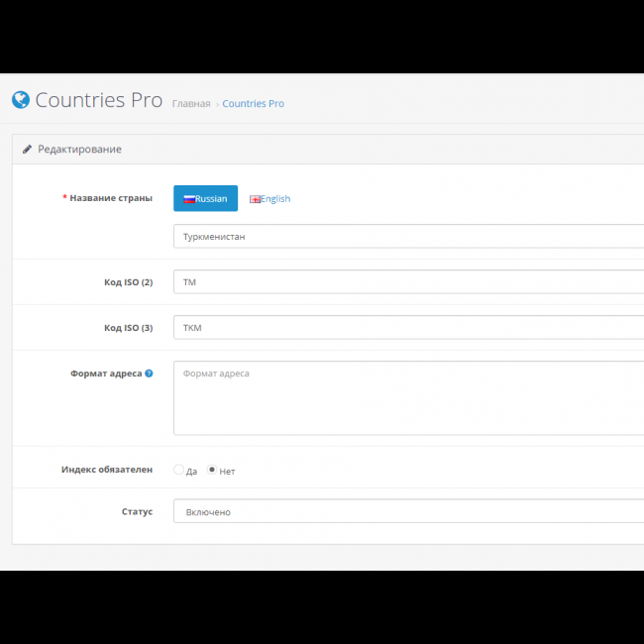The height and width of the screenshot is (644, 644).
Task: Switch to the English language tab
Action: click(x=269, y=198)
